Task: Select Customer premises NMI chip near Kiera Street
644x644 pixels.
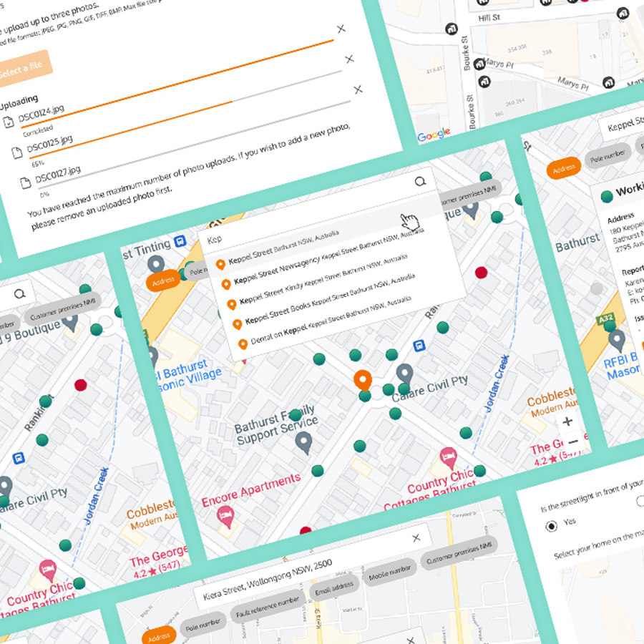Action: pyautogui.click(x=459, y=553)
